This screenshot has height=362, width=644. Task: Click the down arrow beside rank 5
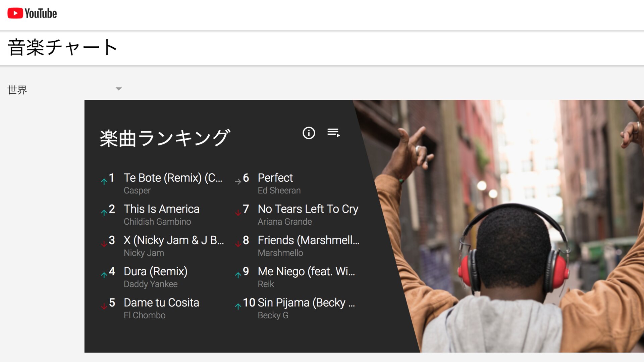point(104,307)
